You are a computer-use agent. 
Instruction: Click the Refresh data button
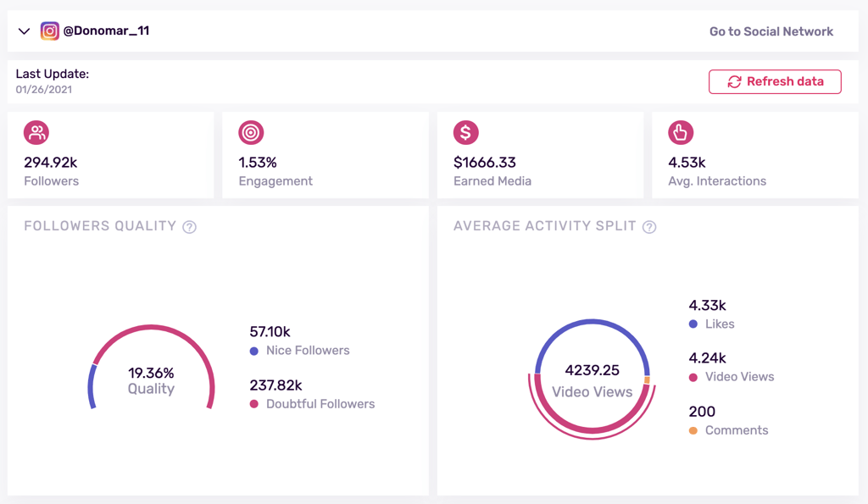(x=774, y=81)
